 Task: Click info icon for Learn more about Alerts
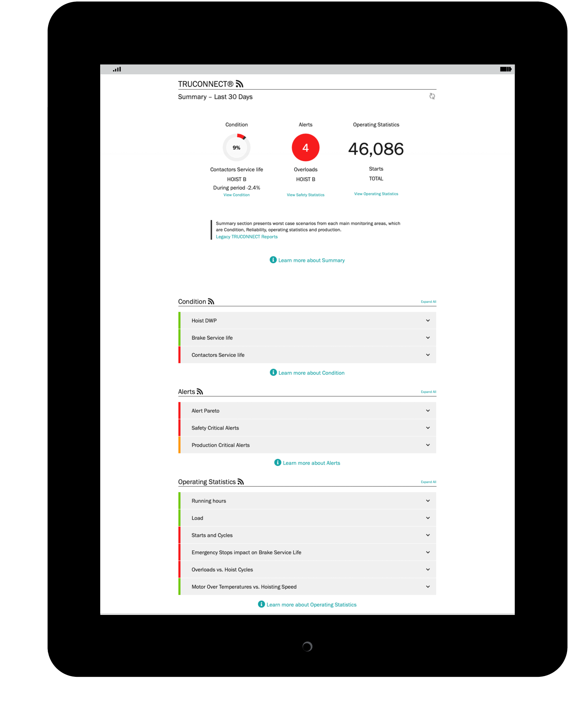(x=278, y=463)
